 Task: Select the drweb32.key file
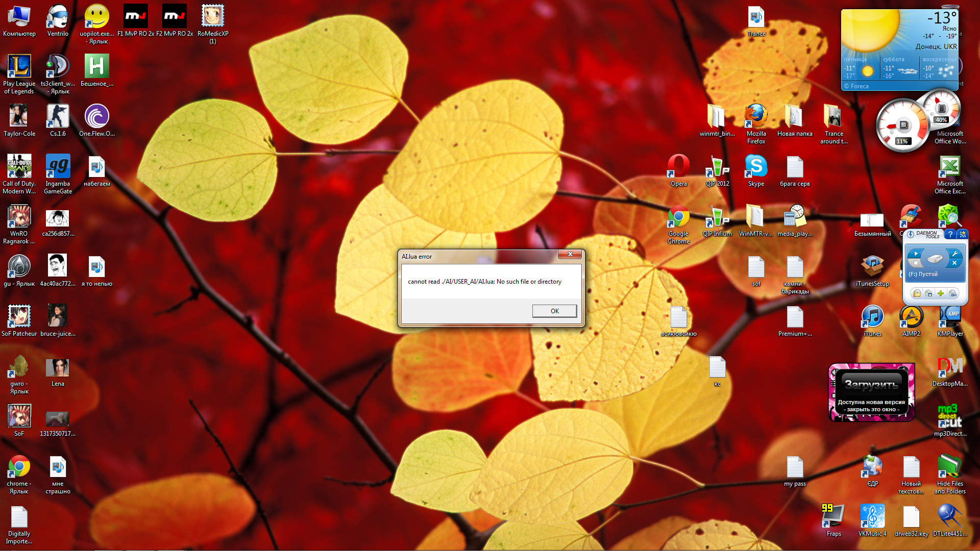[x=911, y=520]
